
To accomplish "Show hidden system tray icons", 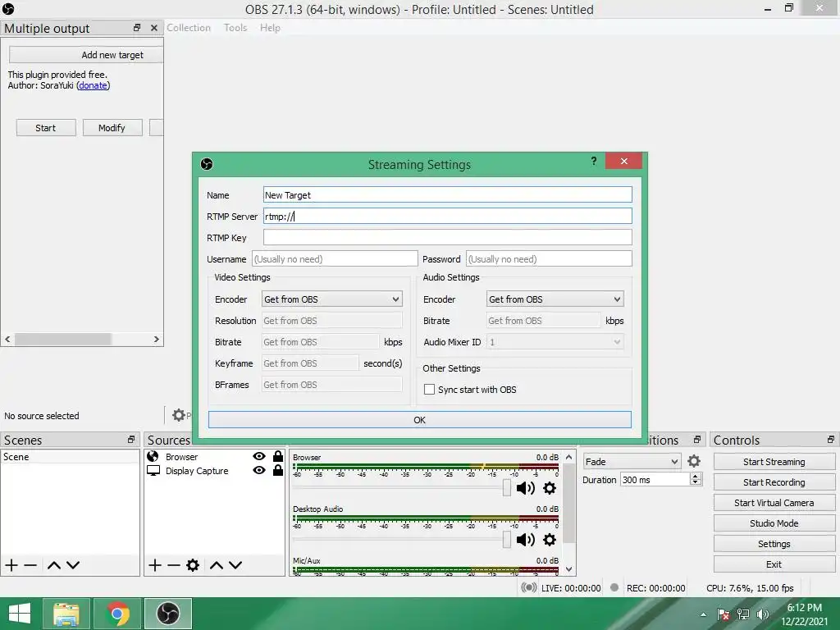I will pos(703,614).
